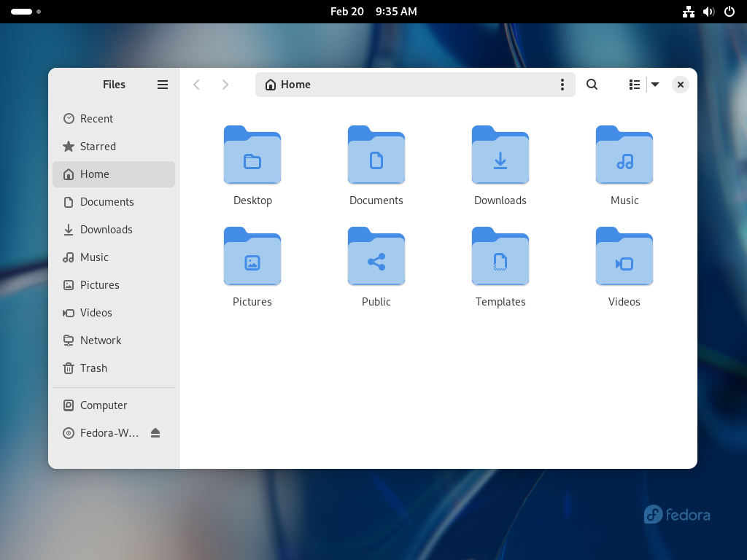Click the home icon in path bar

click(271, 85)
